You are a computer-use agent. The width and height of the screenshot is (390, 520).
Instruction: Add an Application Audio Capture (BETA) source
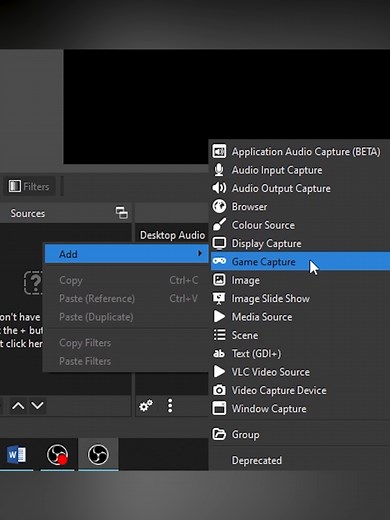point(300,152)
